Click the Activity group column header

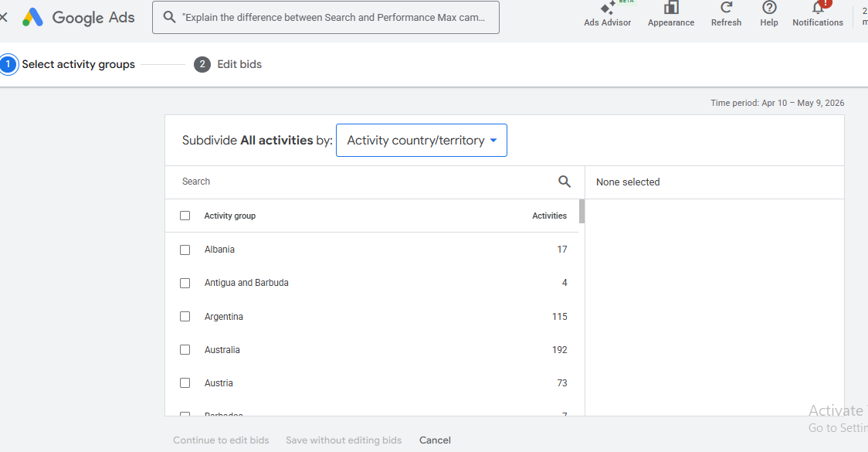[229, 216]
